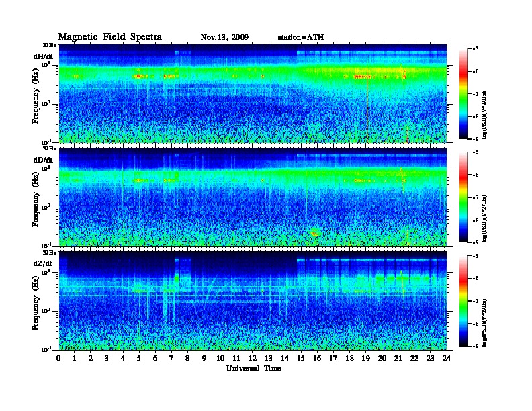Click hour 11 on the time axis

point(236,359)
